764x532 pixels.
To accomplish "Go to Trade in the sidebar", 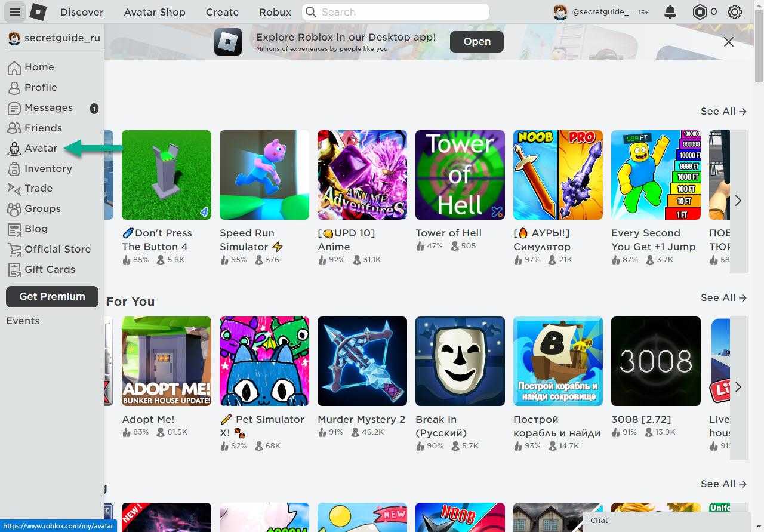I will pos(30,188).
